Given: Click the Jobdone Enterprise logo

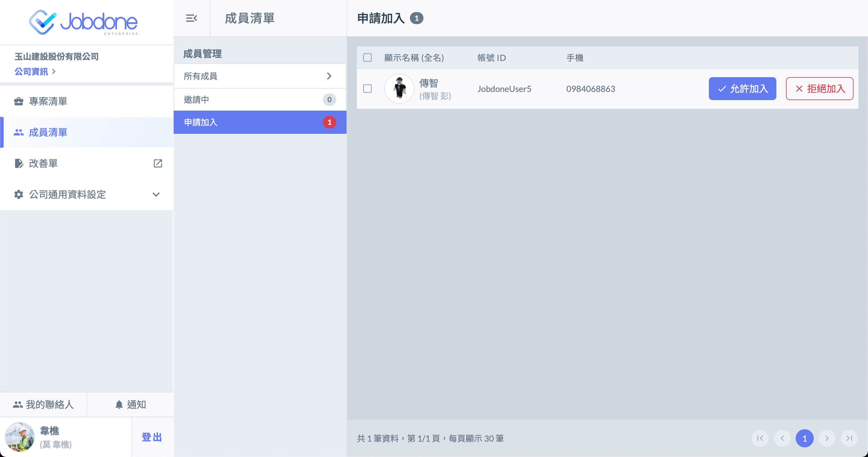Looking at the screenshot, I should [83, 22].
